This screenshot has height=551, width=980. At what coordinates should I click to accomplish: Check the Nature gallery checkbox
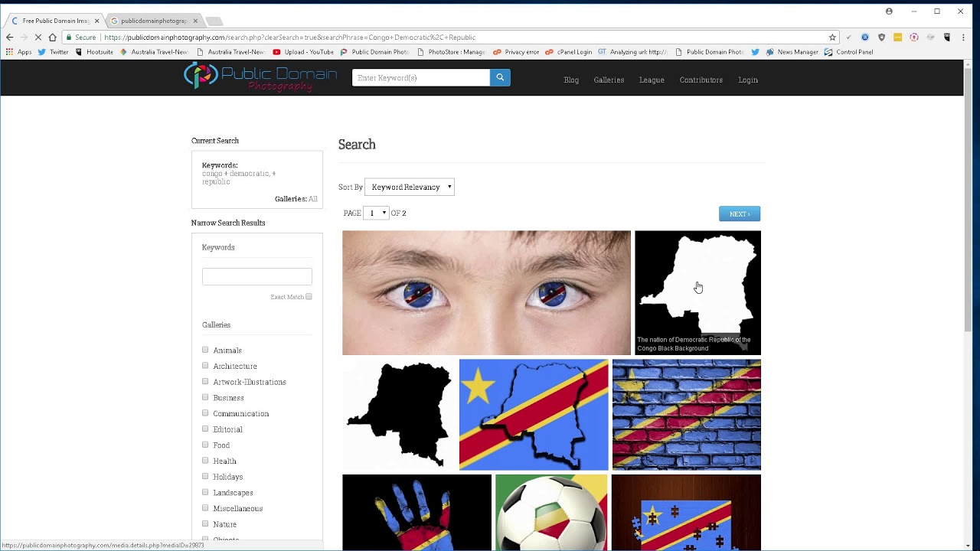pos(205,523)
